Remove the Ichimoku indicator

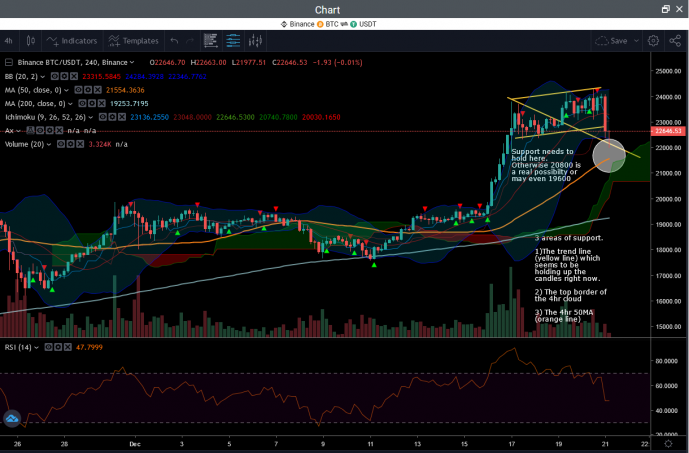[x=122, y=117]
